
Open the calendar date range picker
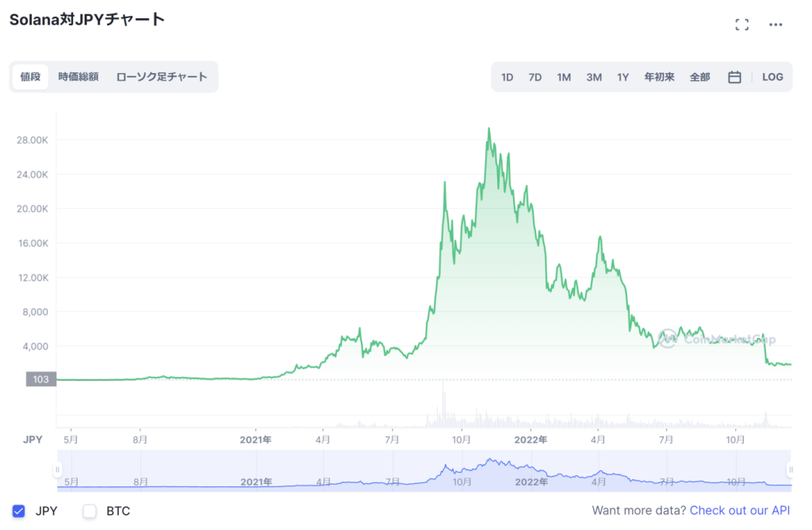734,77
